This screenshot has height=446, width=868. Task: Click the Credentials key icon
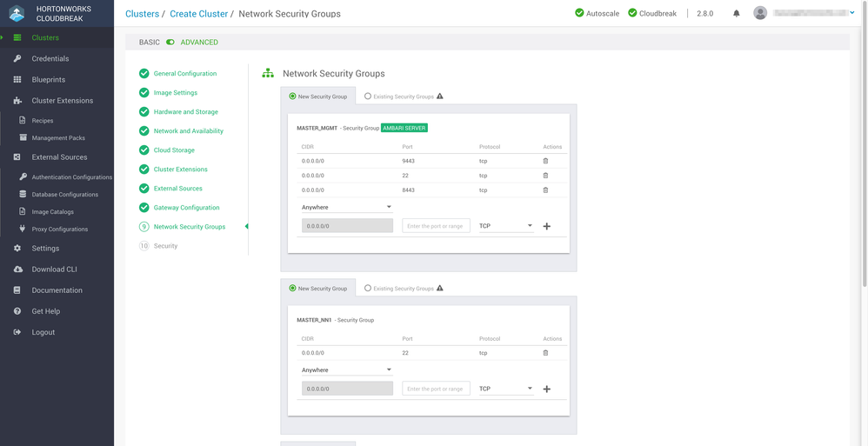[x=17, y=58]
